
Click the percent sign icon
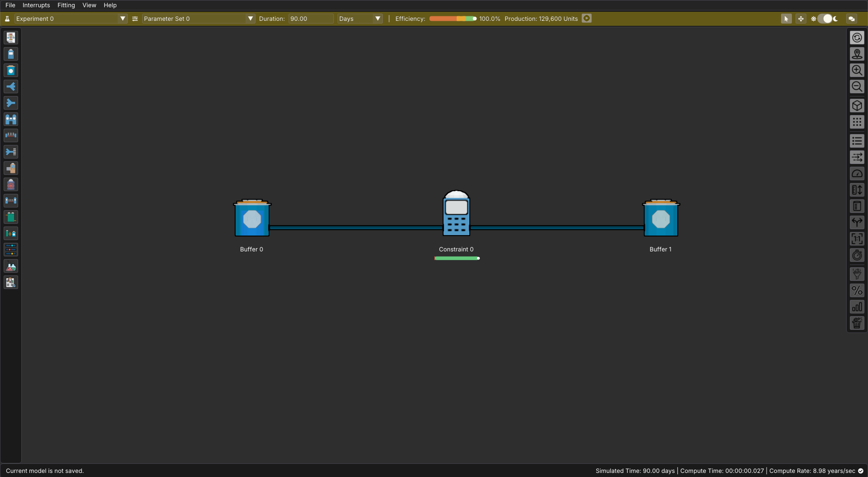857,291
